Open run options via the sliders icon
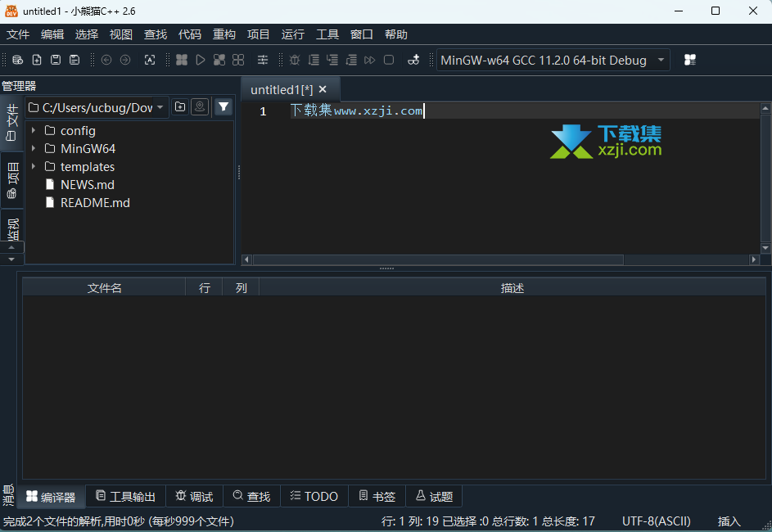This screenshot has height=532, width=772. pyautogui.click(x=263, y=60)
